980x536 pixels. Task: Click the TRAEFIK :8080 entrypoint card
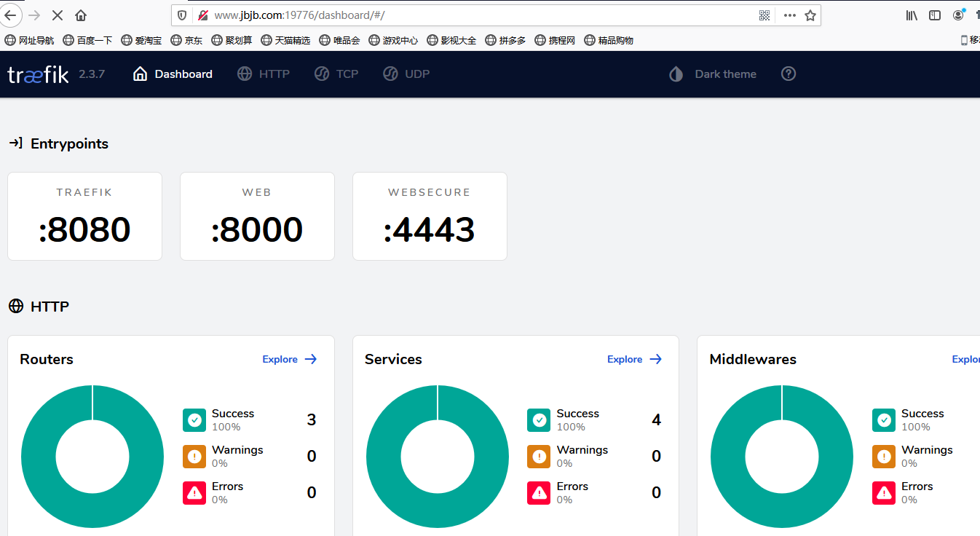click(x=84, y=216)
